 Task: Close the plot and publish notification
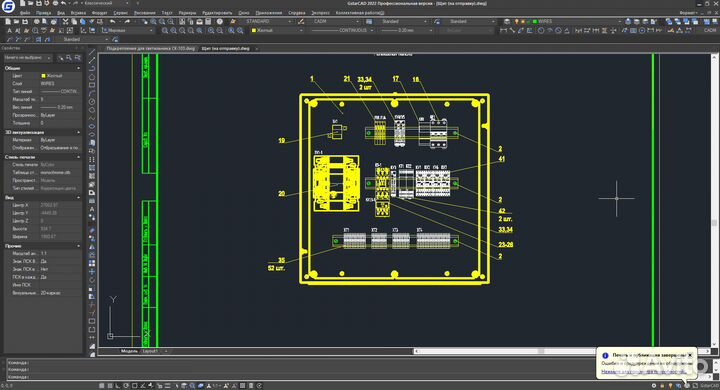(690, 355)
